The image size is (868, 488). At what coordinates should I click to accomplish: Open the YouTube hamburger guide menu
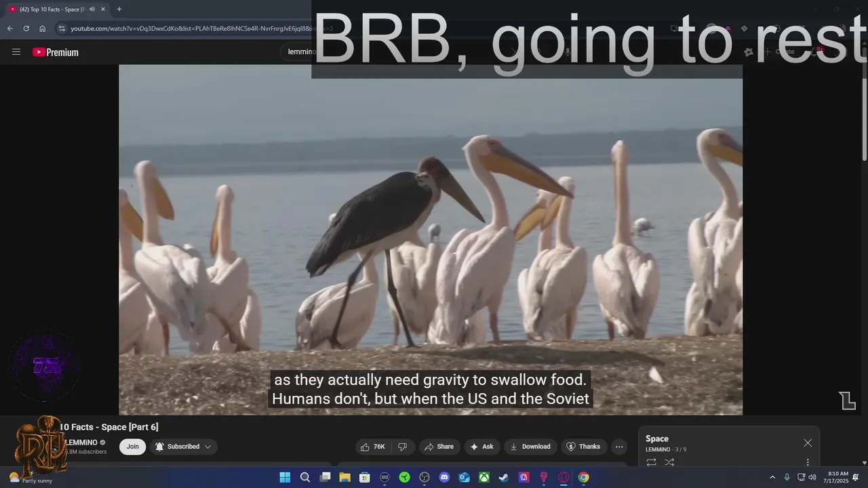pyautogui.click(x=16, y=52)
